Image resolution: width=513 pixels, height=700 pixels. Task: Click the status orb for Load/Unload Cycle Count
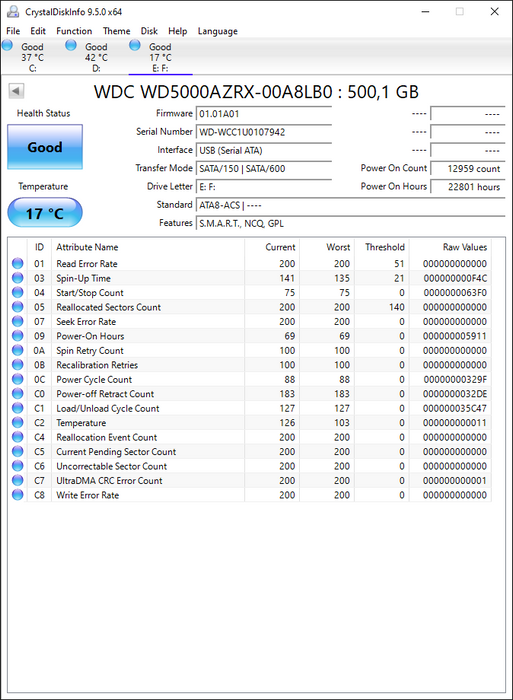[x=18, y=408]
